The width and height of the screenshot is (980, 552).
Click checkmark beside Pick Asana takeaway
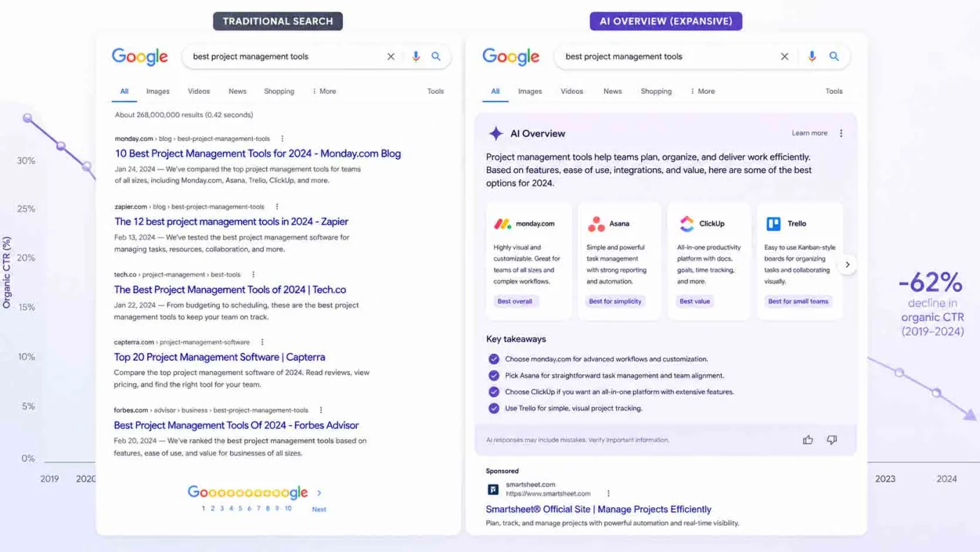(494, 375)
